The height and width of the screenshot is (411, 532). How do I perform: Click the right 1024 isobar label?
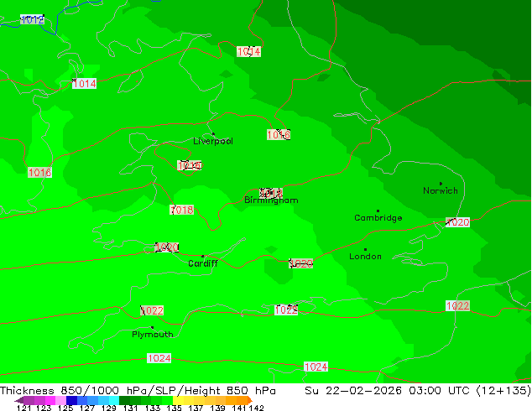coord(316,367)
